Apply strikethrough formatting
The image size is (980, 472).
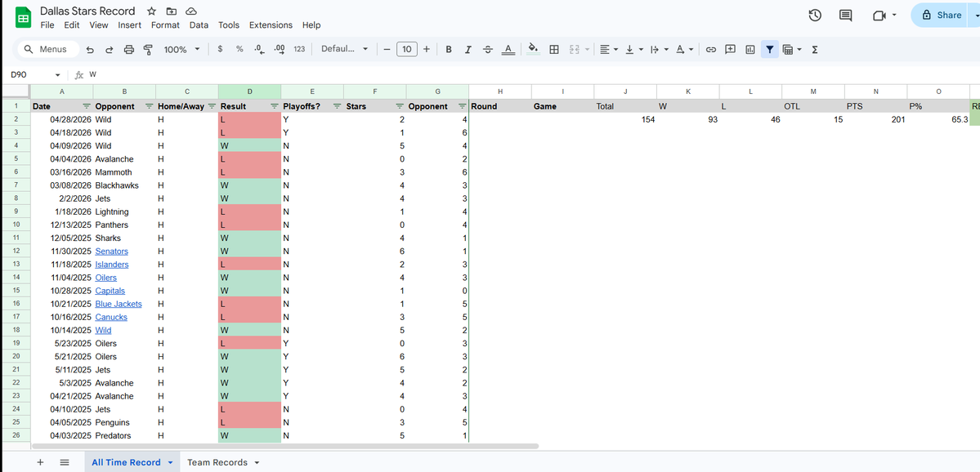coord(488,49)
